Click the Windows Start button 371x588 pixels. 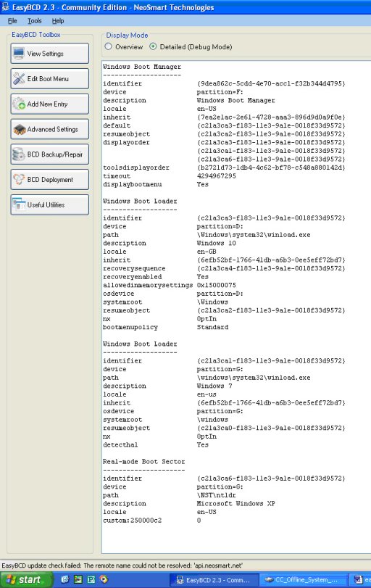(x=26, y=580)
